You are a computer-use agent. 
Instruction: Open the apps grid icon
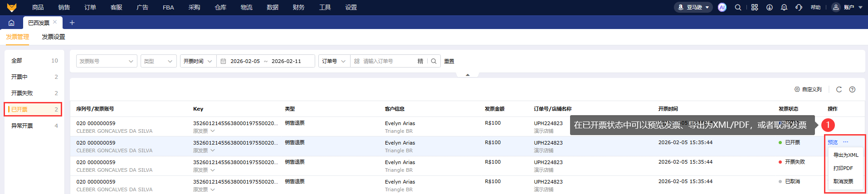tap(755, 7)
